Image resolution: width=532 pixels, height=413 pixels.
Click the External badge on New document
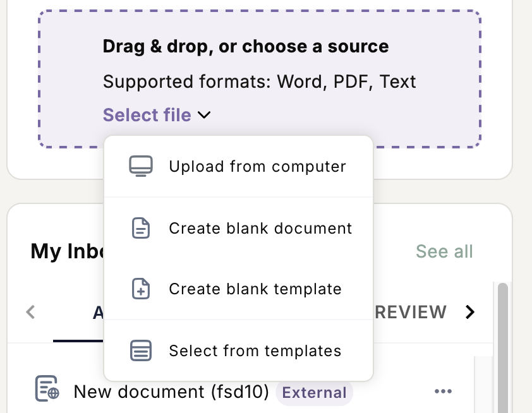pyautogui.click(x=314, y=393)
